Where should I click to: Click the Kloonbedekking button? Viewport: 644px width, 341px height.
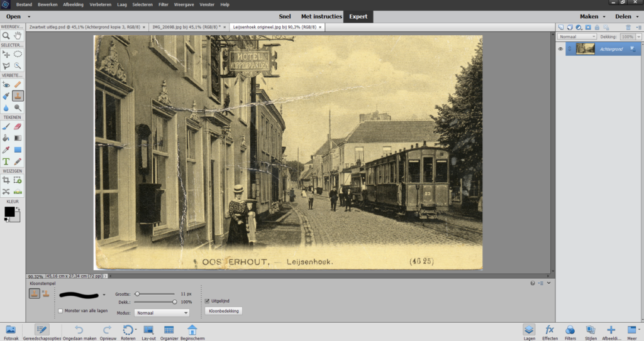(223, 311)
